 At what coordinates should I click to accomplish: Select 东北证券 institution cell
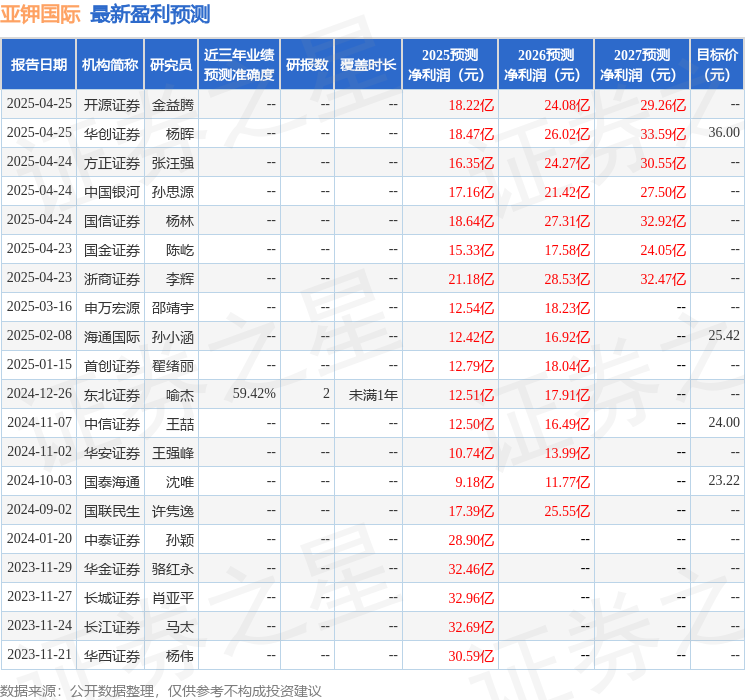[112, 394]
